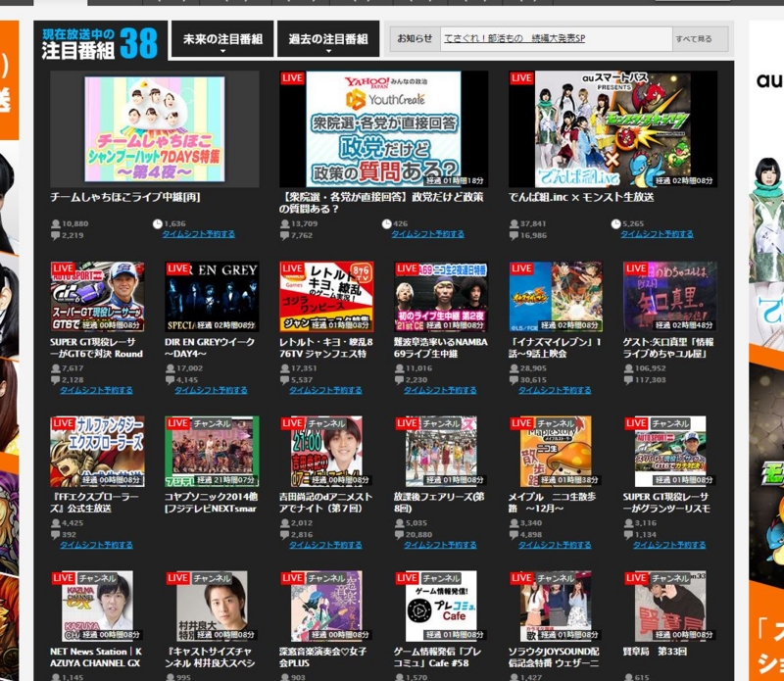Click title ゲーム情報発信「プレコミュ」Cafe #58
Viewport: 784px width, 681px height.
click(x=438, y=657)
